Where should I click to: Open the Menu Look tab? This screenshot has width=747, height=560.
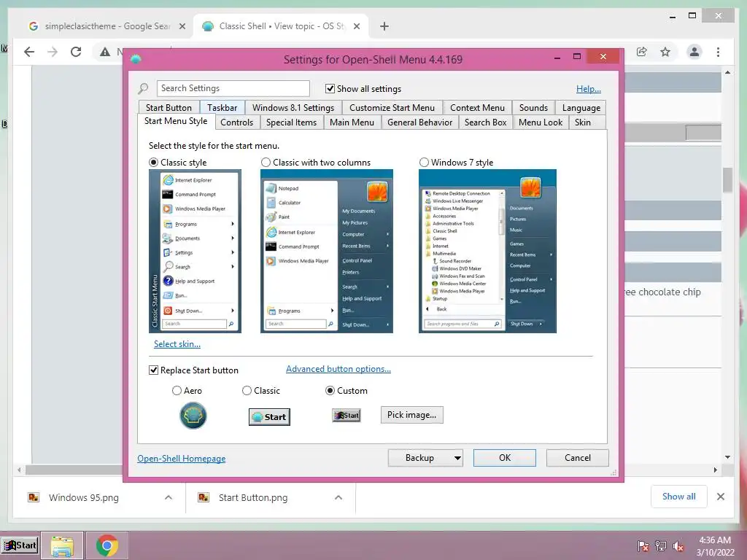pos(541,122)
